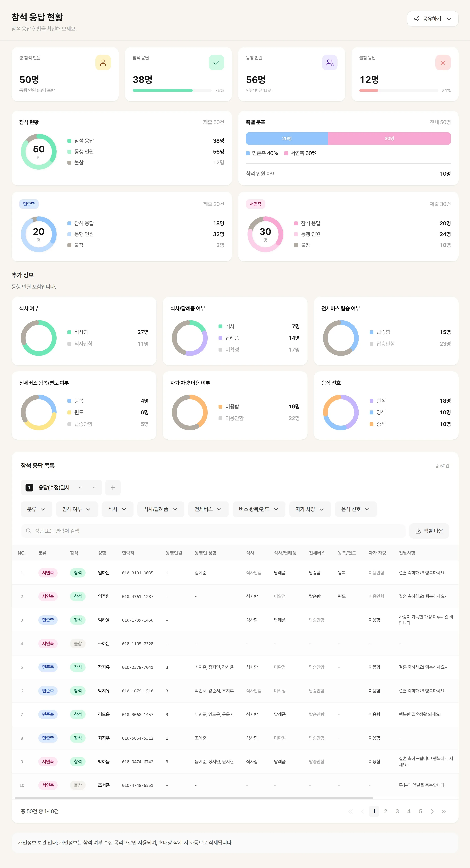Click the 참석 응답 76% progress bar

pyautogui.click(x=172, y=90)
